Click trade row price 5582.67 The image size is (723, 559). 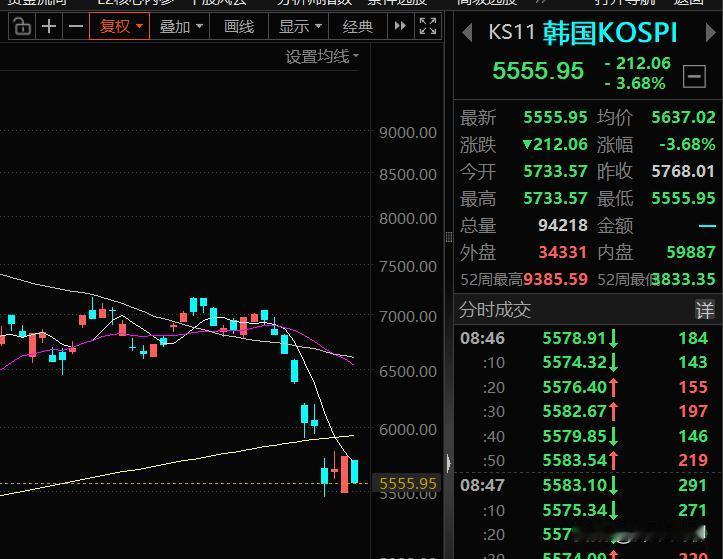574,411
